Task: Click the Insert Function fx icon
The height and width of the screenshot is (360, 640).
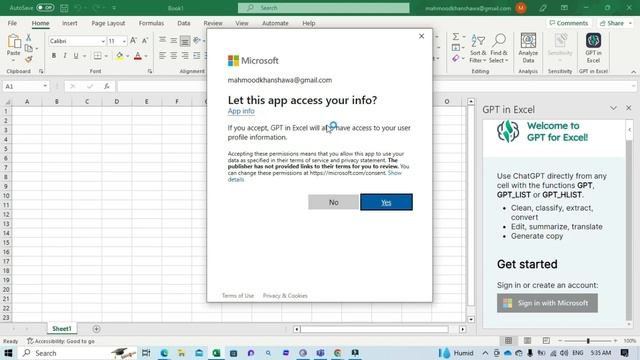Action: coord(107,86)
